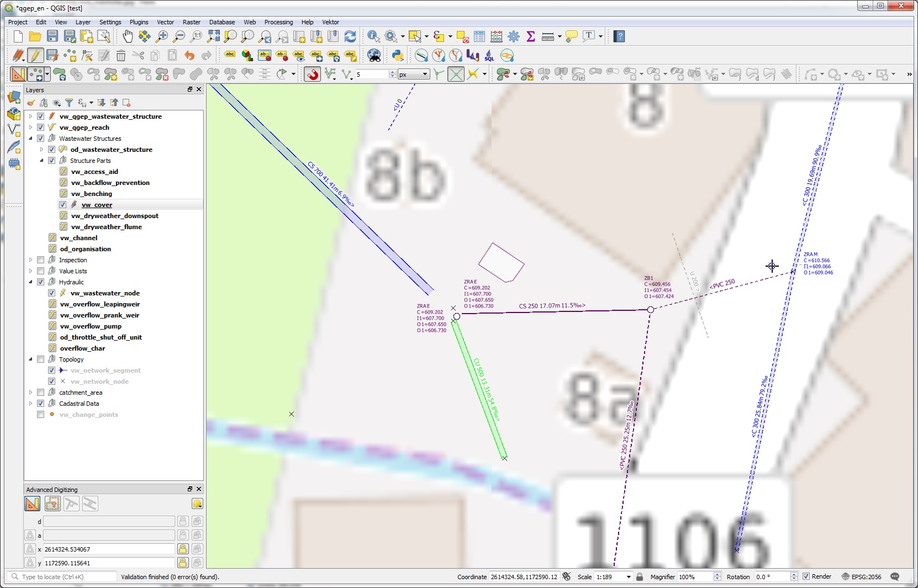This screenshot has height=588, width=918.
Task: Click the Zoom In magnifier tool
Action: pyautogui.click(x=162, y=36)
